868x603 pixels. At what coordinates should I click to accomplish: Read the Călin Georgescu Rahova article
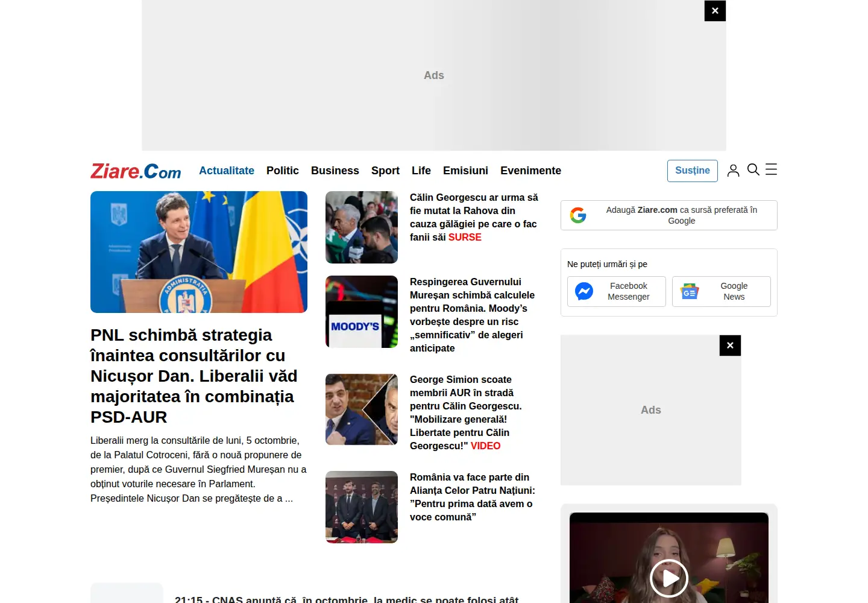point(474,218)
